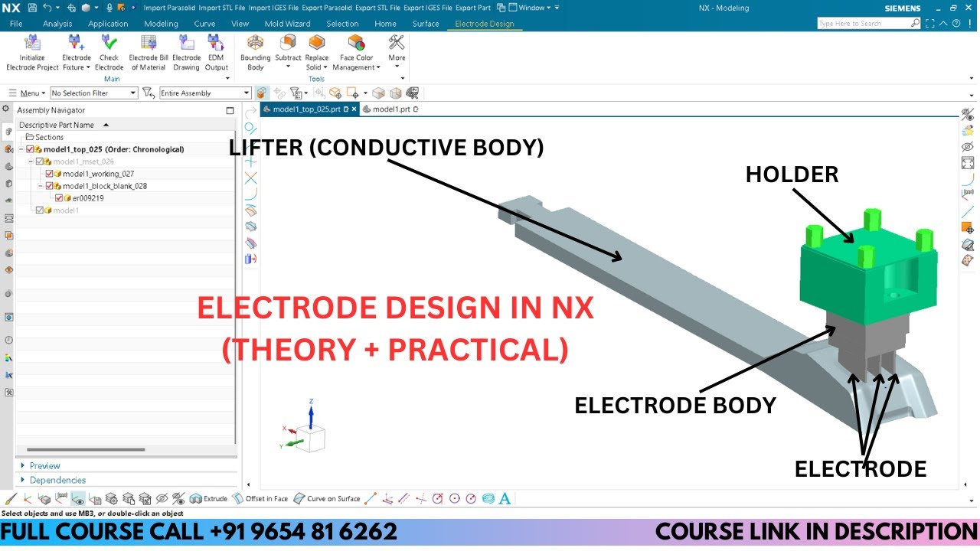The width and height of the screenshot is (980, 551).
Task: Click the Save icon in title bar
Action: (x=31, y=8)
